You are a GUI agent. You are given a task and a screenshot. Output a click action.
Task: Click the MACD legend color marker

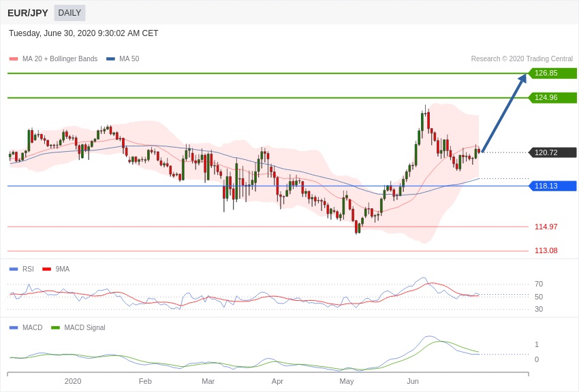pos(14,327)
